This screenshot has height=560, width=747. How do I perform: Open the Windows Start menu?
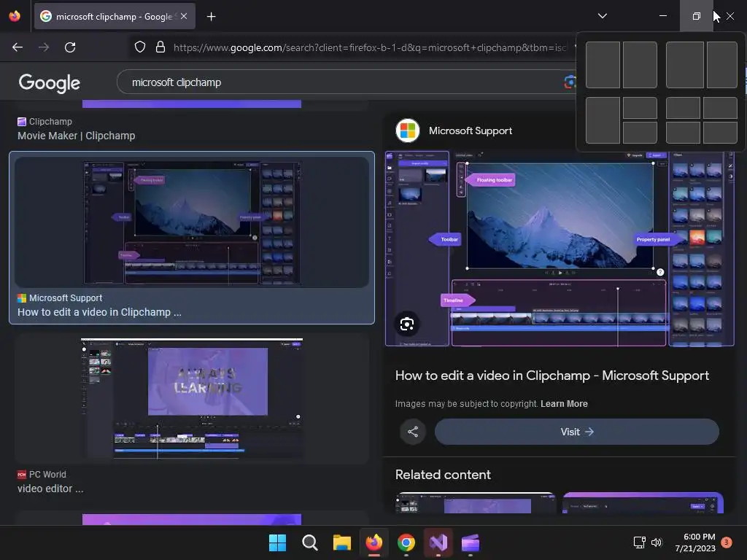[277, 542]
